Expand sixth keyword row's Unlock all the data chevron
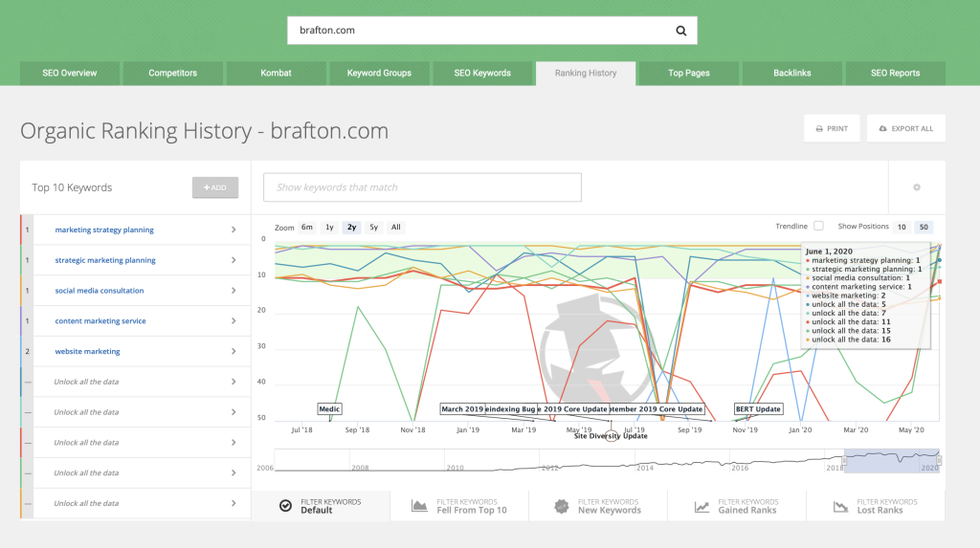 click(234, 382)
